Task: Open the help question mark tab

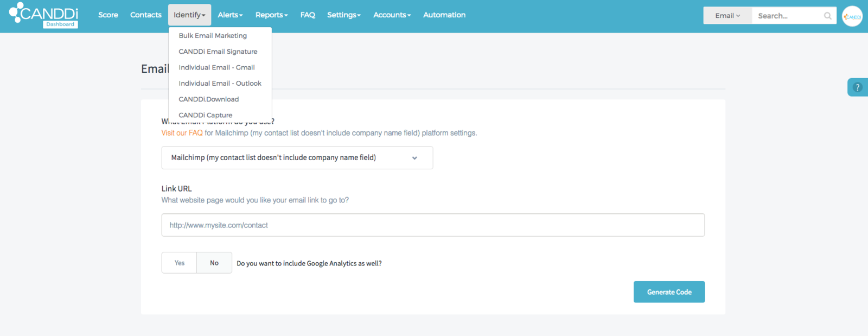Action: coord(858,87)
